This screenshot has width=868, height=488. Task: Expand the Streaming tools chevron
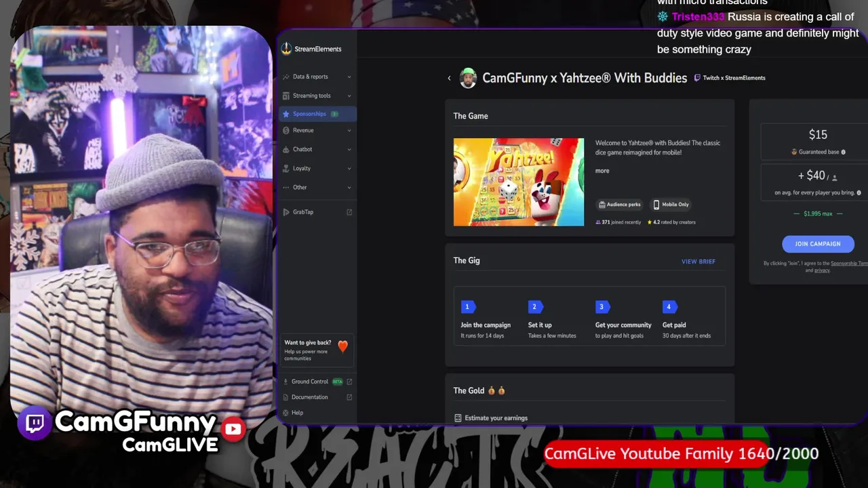point(349,96)
